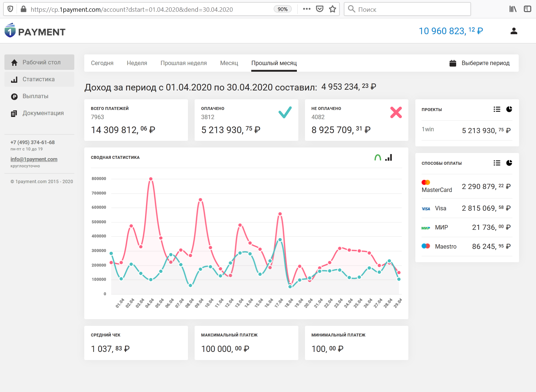Click the home icon beside Рабочий стол
Screen dimensions: 536x392
coord(14,63)
